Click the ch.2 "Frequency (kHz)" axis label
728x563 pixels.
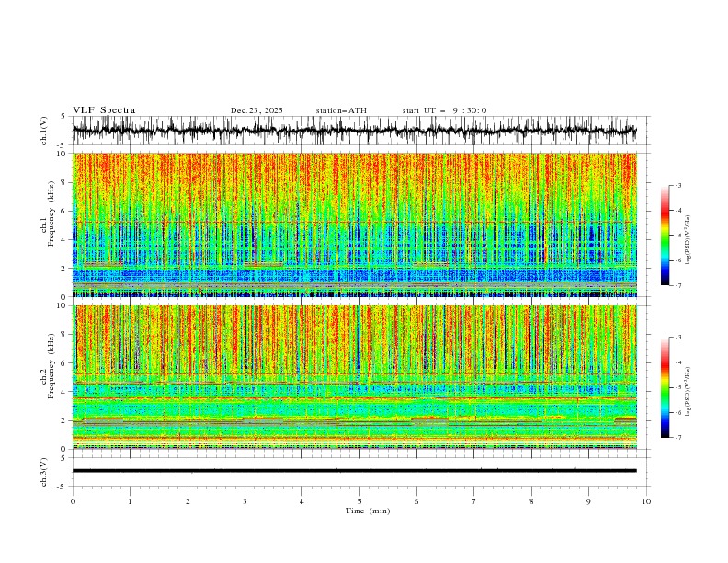tap(51, 365)
